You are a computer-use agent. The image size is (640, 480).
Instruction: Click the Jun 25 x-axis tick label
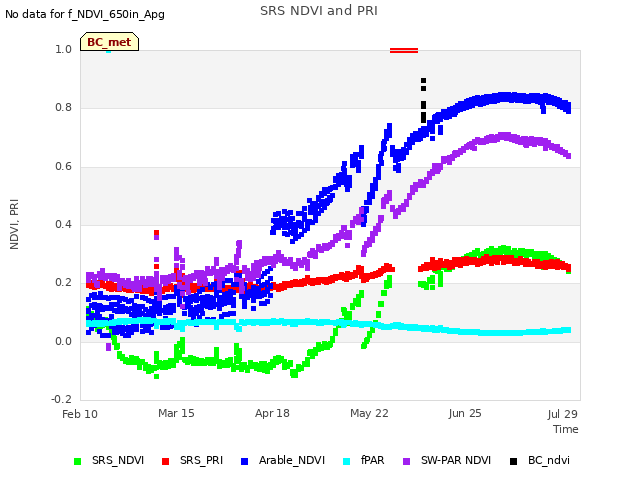(465, 413)
